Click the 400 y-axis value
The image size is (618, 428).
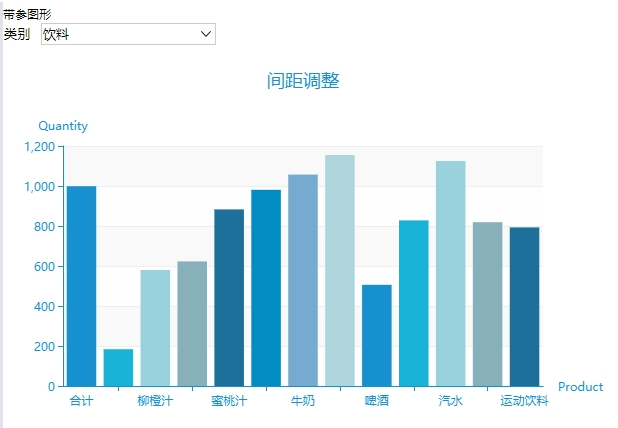click(x=45, y=307)
